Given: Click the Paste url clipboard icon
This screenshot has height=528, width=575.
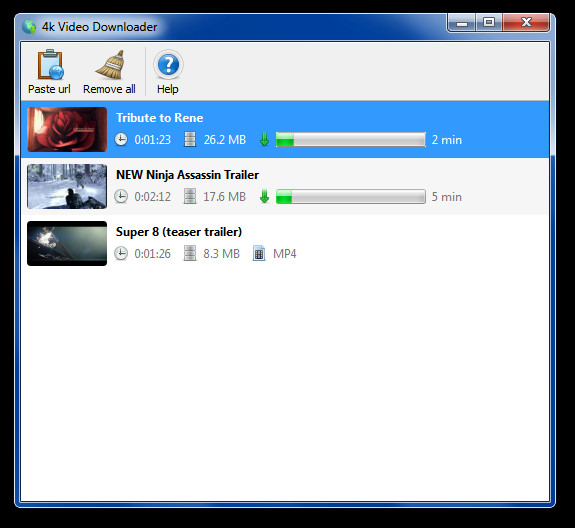Looking at the screenshot, I should pyautogui.click(x=50, y=65).
